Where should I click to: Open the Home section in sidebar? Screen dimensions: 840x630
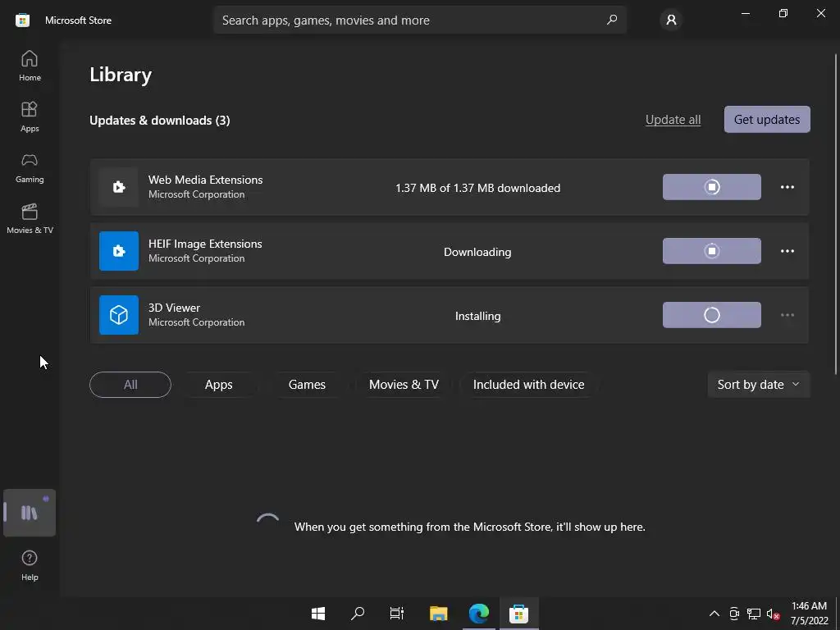pos(30,66)
